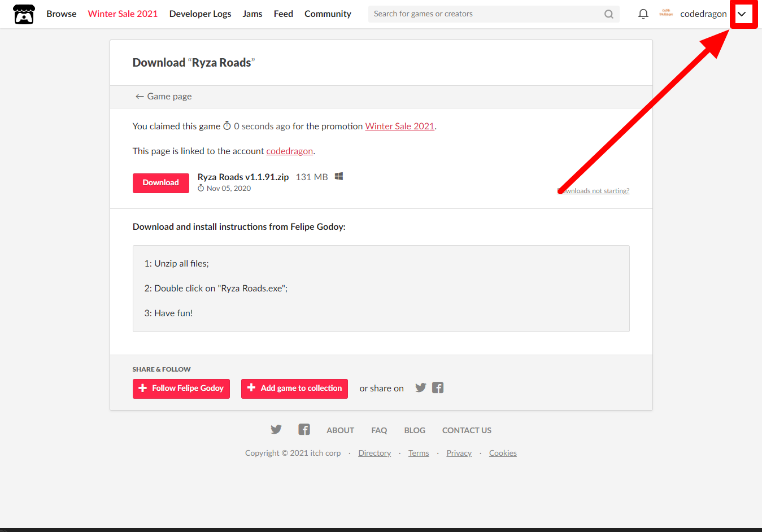Open the Terms link

coord(419,453)
